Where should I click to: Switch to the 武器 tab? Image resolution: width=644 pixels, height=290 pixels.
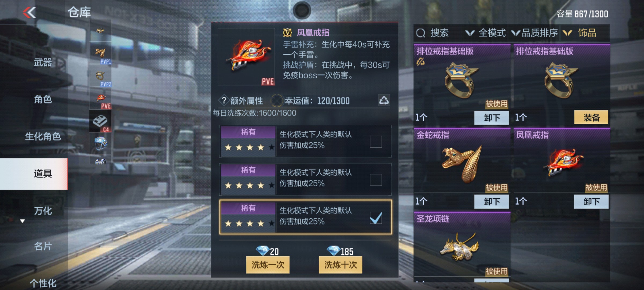[43, 62]
